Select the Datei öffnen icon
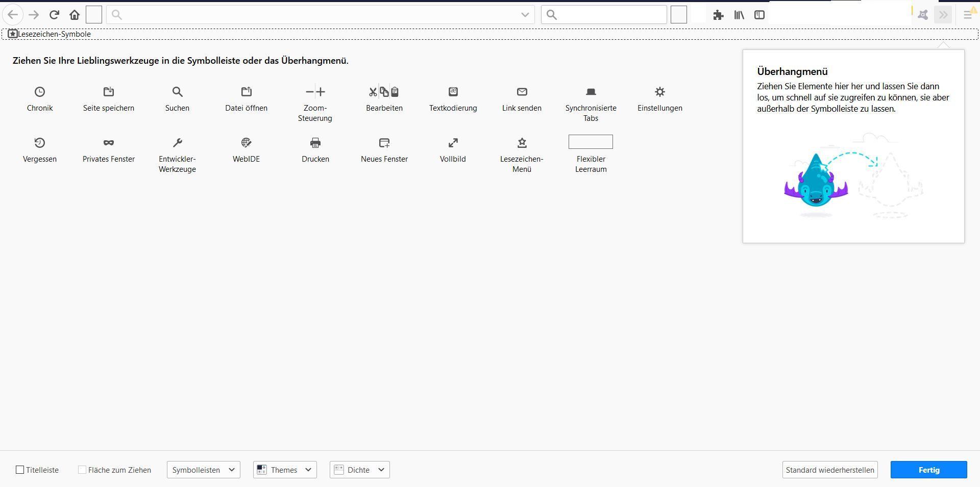This screenshot has width=980, height=487. pos(247,92)
